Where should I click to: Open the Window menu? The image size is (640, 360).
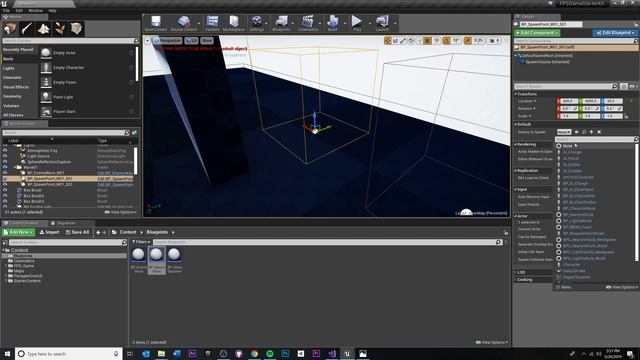(36, 11)
